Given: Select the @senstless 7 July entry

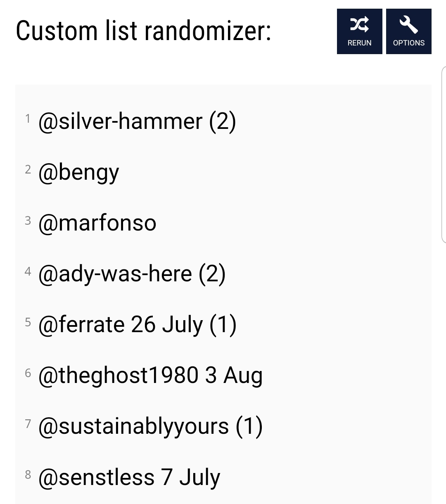Looking at the screenshot, I should click(x=129, y=477).
